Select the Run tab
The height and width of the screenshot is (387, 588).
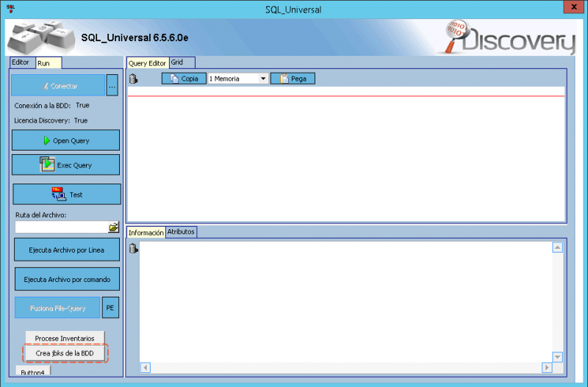49,63
